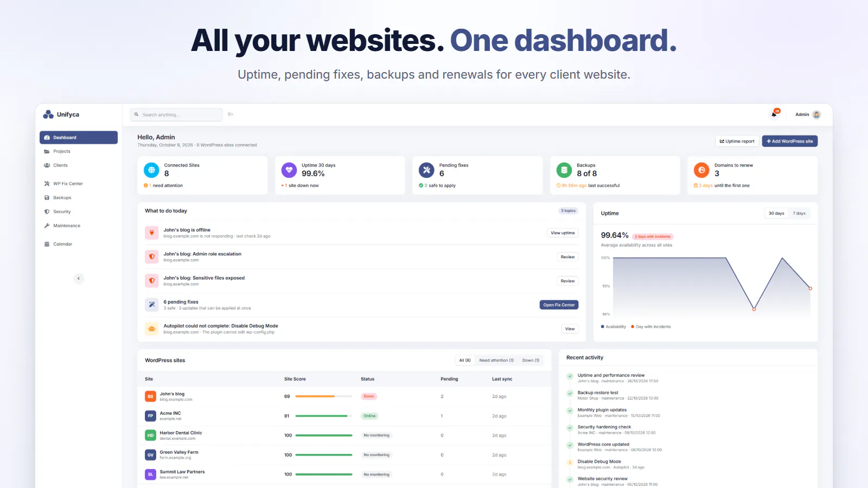Click the search magnifier icon
Image resolution: width=868 pixels, height=488 pixels.
pyautogui.click(x=137, y=114)
